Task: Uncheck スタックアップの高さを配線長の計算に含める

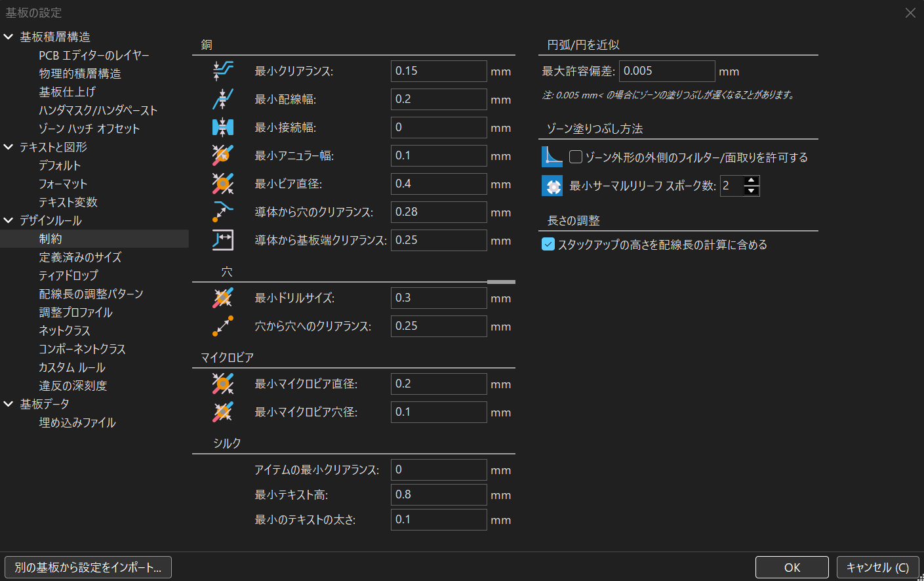Action: [548, 245]
